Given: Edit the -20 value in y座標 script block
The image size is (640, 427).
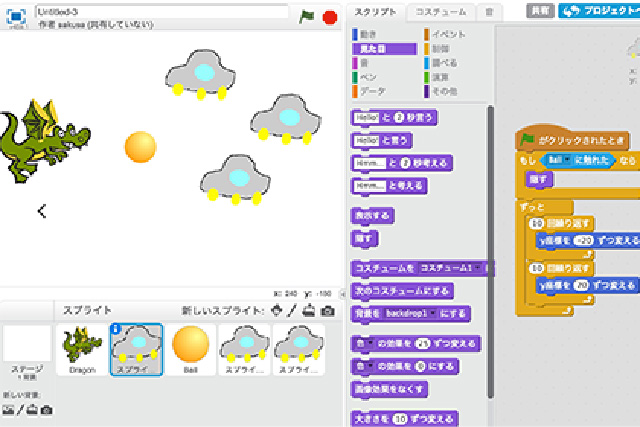Looking at the screenshot, I should coord(583,241).
